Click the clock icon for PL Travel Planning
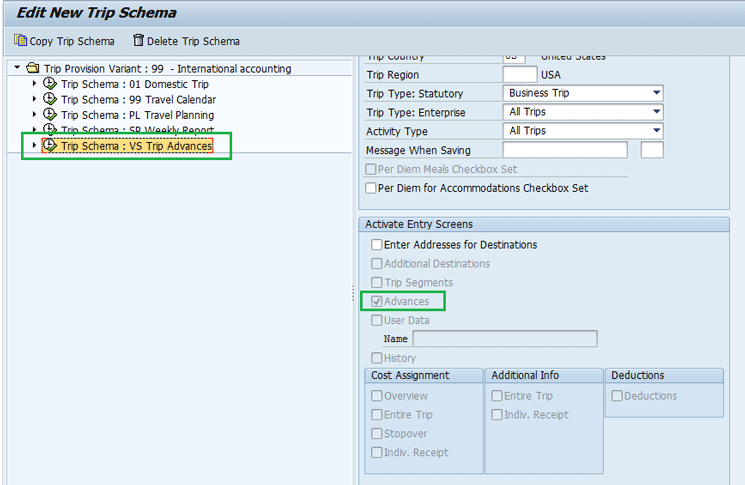Screen dimensions: 745x485 click(50, 114)
